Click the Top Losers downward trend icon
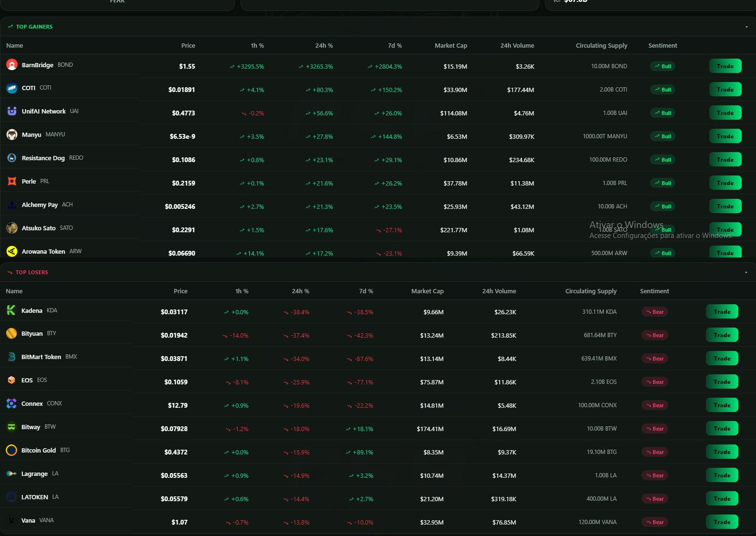Image resolution: width=756 pixels, height=536 pixels. 10,272
